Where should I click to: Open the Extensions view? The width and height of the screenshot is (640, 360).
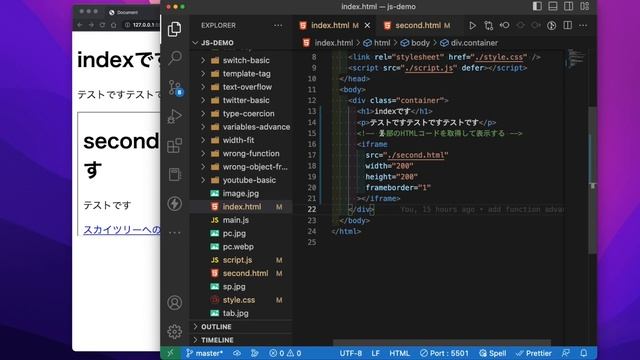click(x=175, y=145)
